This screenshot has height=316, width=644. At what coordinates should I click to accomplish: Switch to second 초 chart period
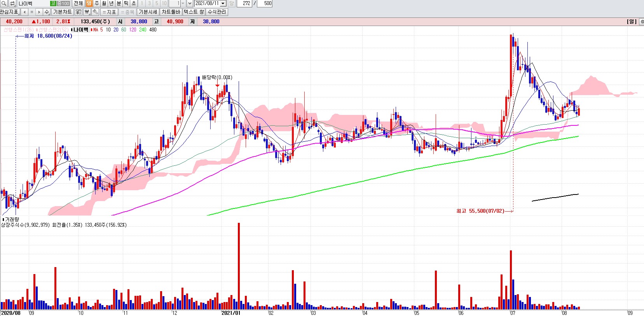tap(134, 3)
